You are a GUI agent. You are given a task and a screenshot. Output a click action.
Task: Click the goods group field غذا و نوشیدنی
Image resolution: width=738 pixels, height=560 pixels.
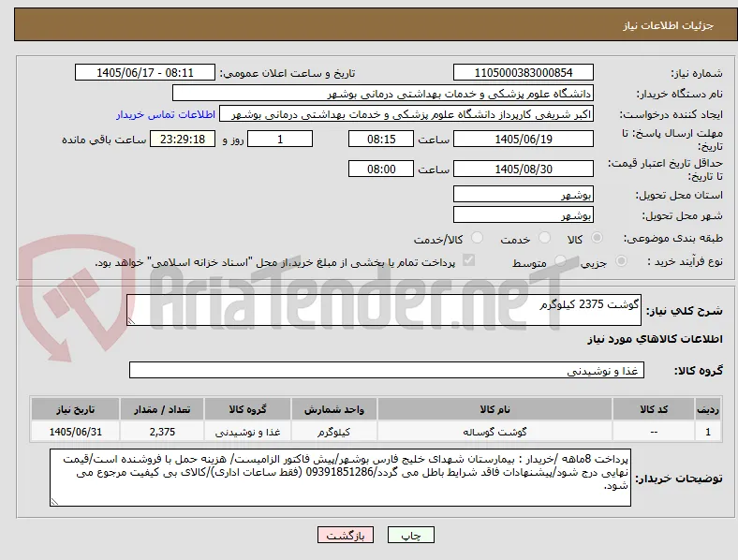point(387,370)
